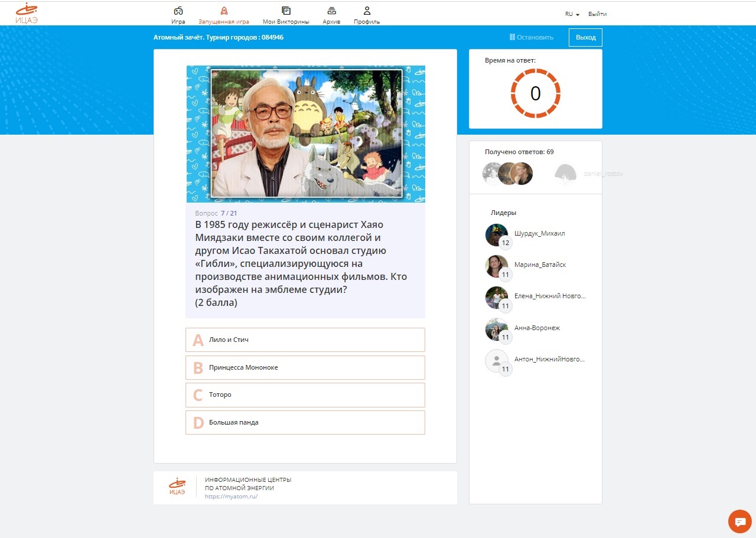Open the Профиль person icon
This screenshot has height=538, width=756.
tap(367, 11)
